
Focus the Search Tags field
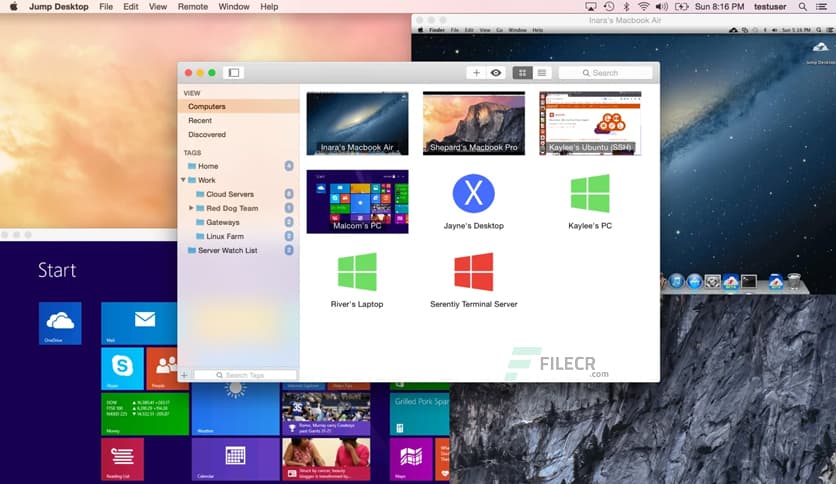pos(245,375)
